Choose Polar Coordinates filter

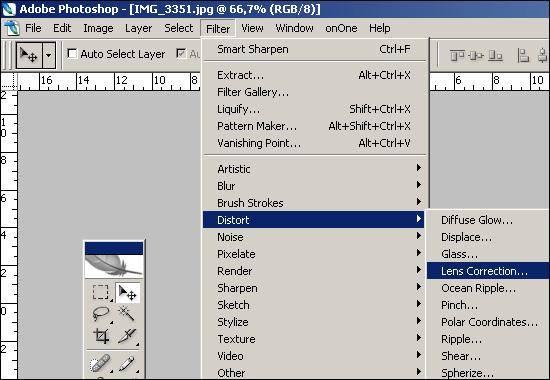[x=488, y=322]
